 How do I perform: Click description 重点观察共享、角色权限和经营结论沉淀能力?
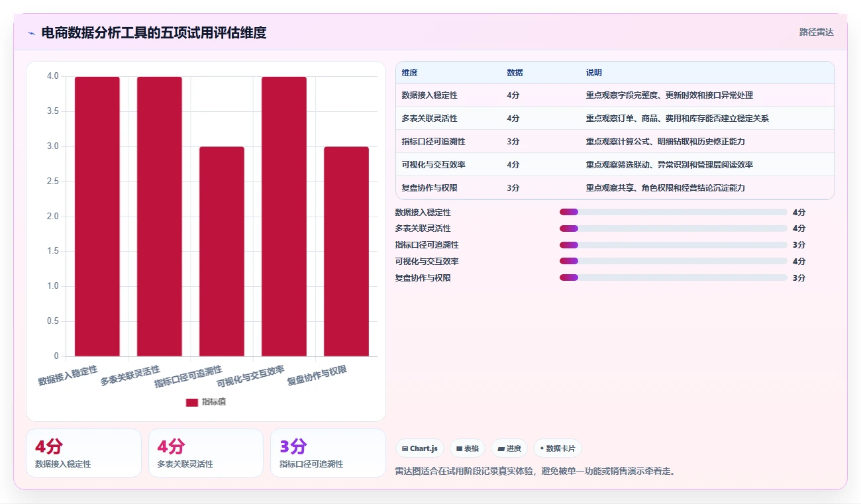coord(665,187)
